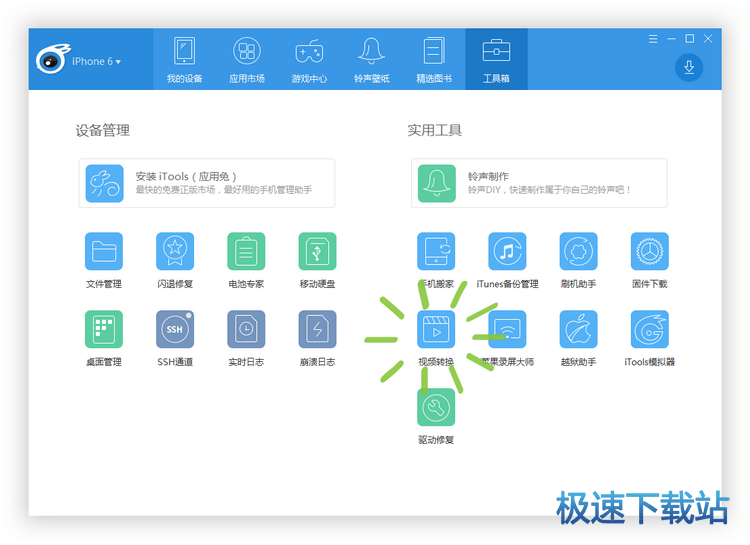
Task: Open the hamburger menu in title bar
Action: (653, 39)
